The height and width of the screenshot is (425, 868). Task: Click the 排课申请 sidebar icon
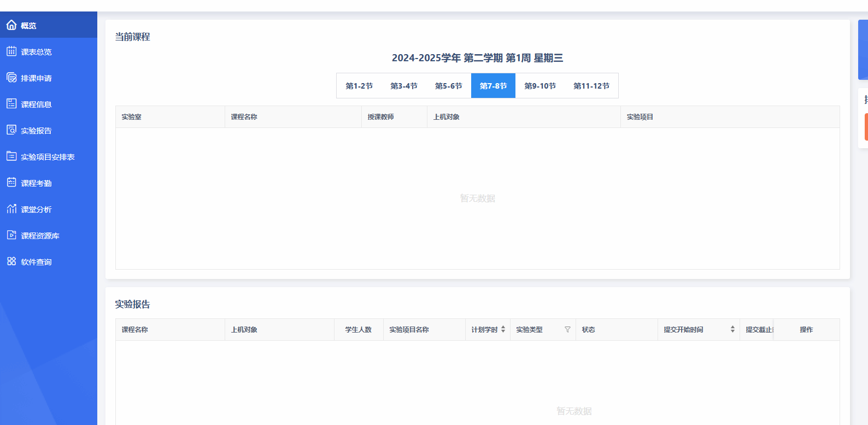tap(11, 78)
